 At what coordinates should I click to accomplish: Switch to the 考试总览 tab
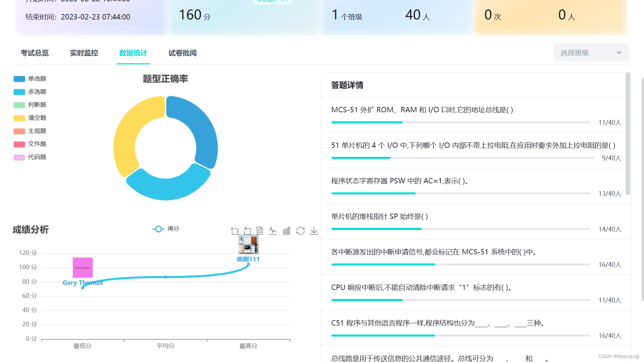pyautogui.click(x=35, y=53)
